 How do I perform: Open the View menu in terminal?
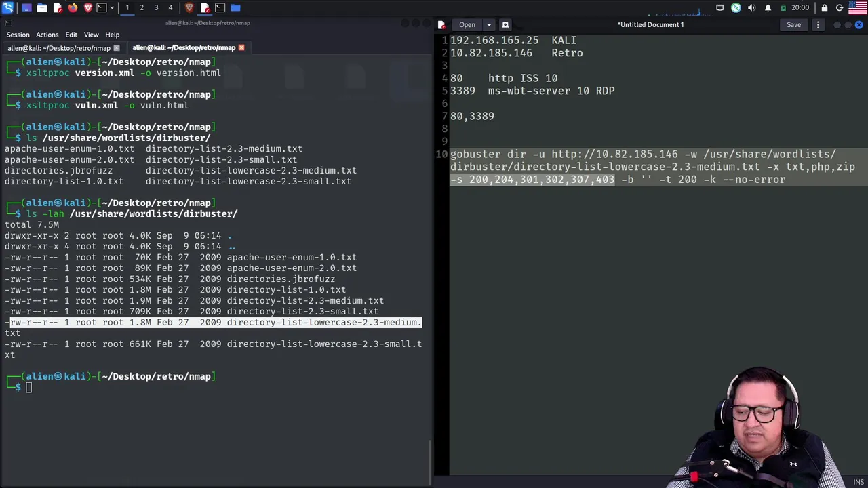91,35
